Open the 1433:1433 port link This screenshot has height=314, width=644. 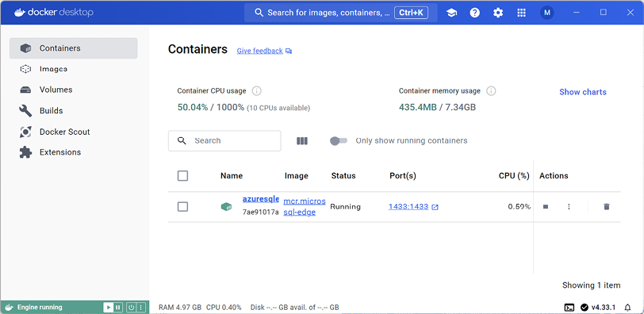408,207
